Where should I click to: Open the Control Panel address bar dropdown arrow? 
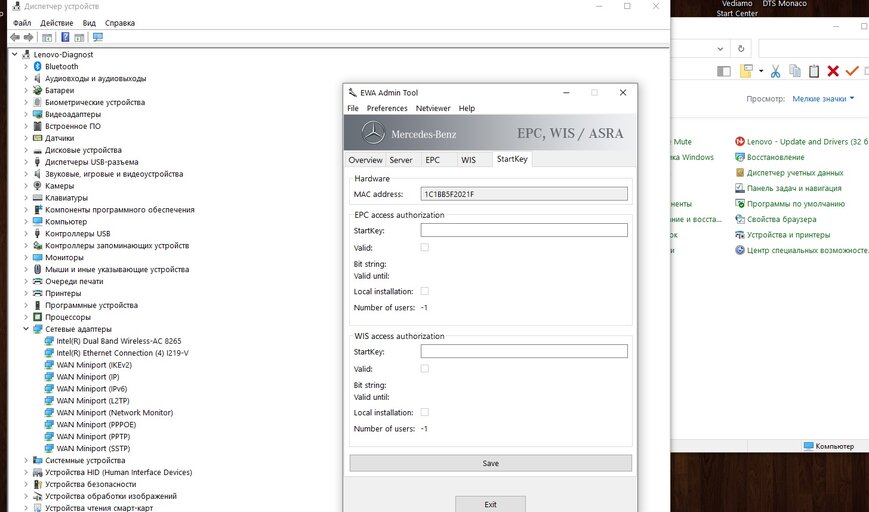720,49
